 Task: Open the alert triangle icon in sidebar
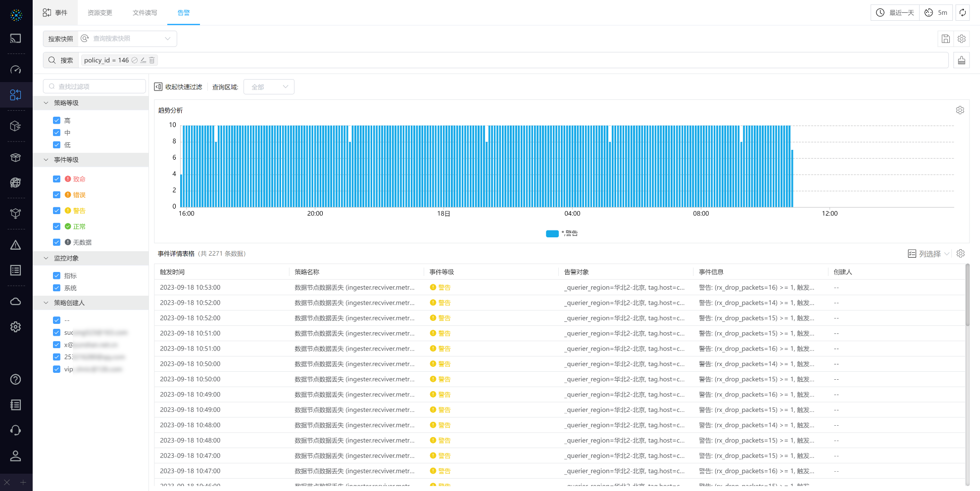[x=16, y=245]
